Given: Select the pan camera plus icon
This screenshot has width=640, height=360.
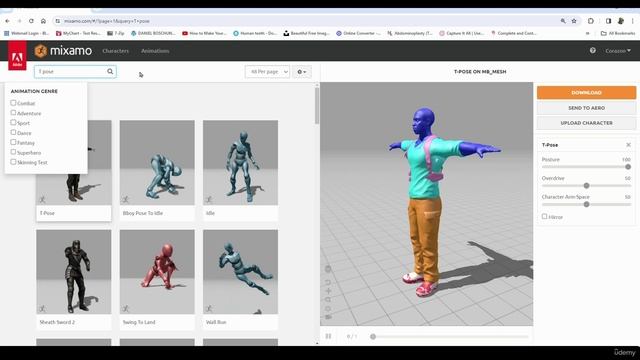Looking at the screenshot, I should point(328,291).
